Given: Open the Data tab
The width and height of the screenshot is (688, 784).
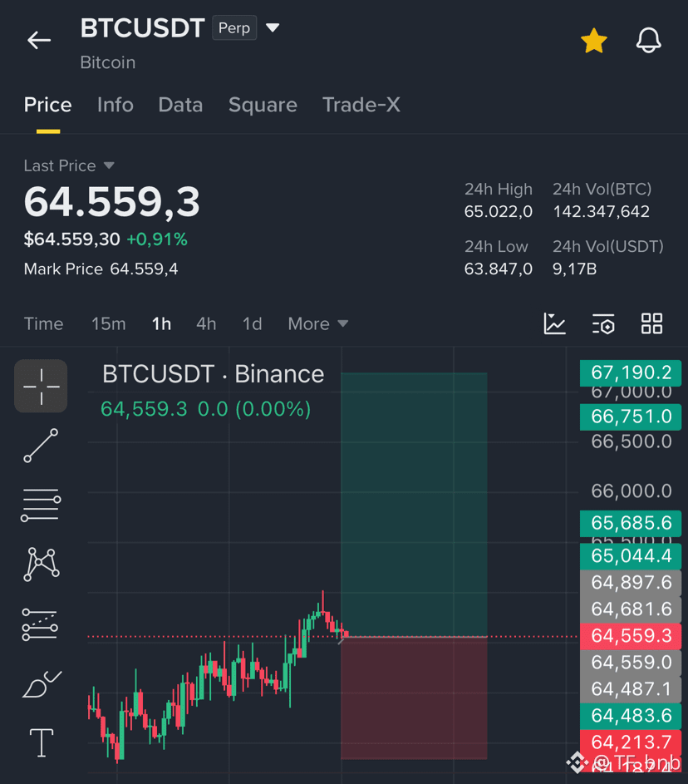Looking at the screenshot, I should 180,105.
